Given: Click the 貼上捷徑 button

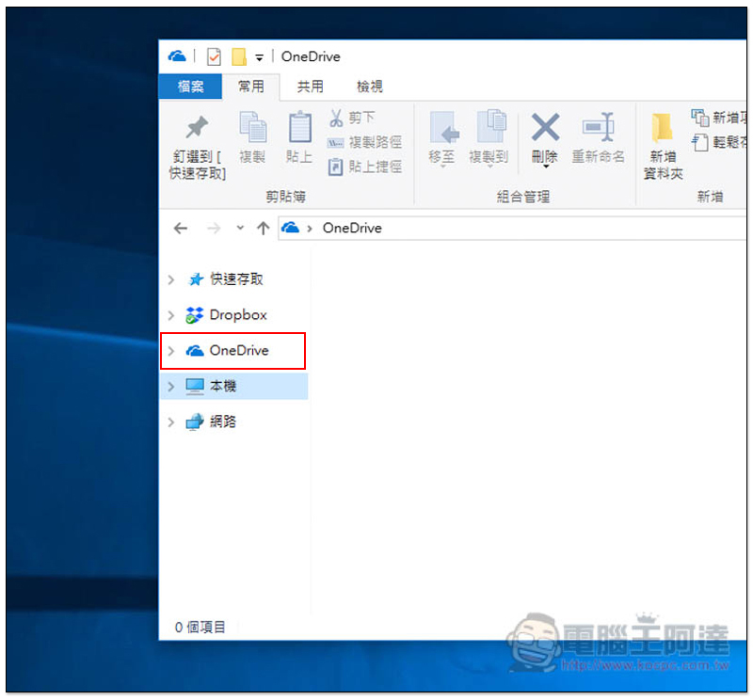Looking at the screenshot, I should 364,167.
